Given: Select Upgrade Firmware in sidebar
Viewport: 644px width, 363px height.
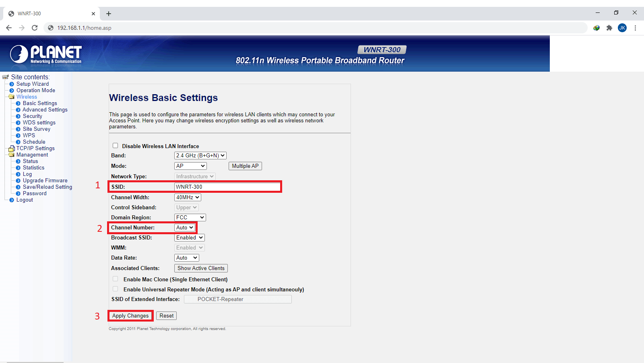Looking at the screenshot, I should 45,180.
